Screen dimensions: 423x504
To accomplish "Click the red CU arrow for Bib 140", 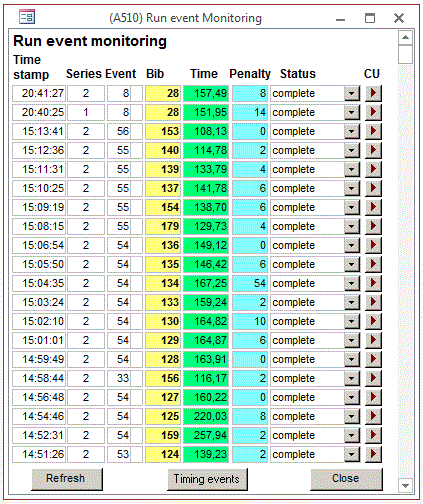I will pos(373,150).
